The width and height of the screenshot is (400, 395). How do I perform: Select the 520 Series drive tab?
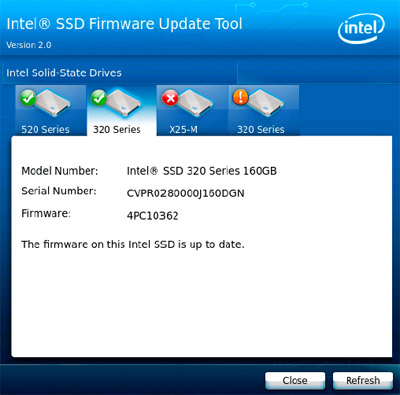point(50,110)
